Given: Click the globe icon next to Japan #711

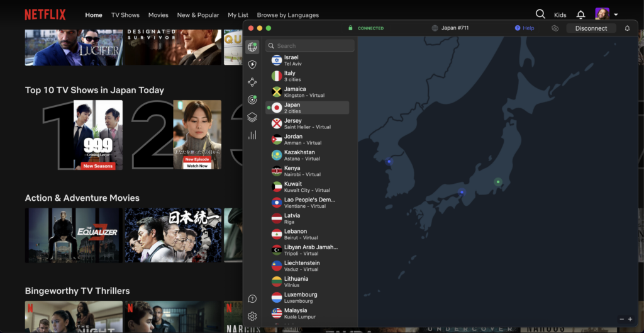Looking at the screenshot, I should click(435, 28).
